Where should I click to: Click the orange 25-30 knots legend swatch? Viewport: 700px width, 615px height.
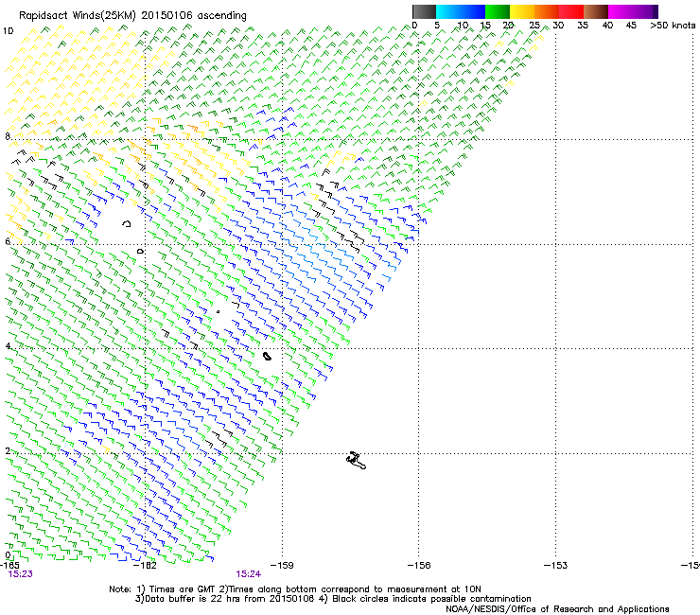[x=547, y=11]
